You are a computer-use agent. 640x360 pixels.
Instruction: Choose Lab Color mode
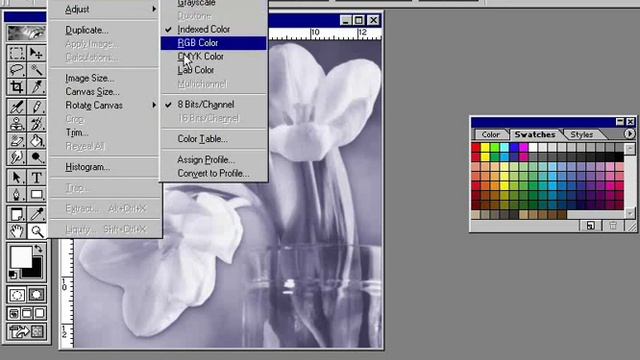(213, 70)
